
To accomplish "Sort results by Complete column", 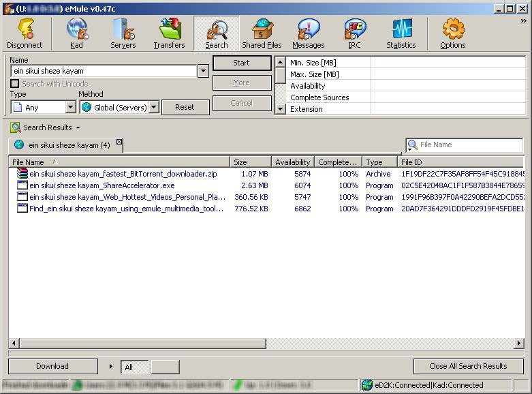I will pyautogui.click(x=338, y=162).
